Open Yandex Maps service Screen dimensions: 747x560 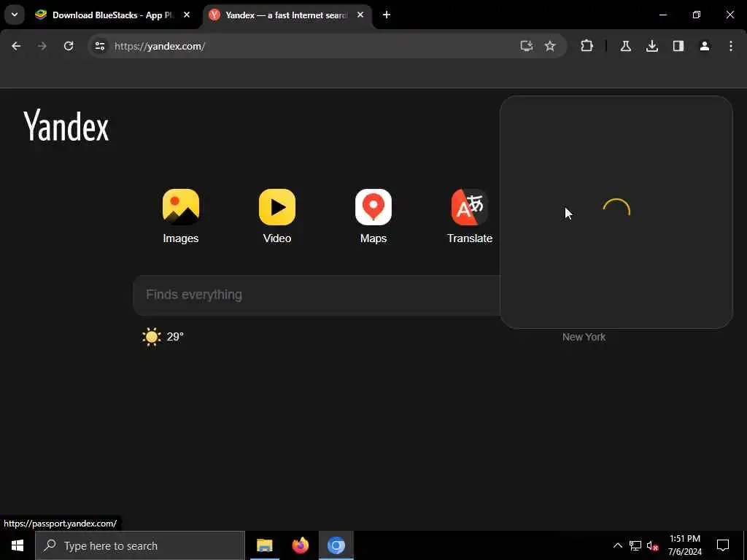373,217
